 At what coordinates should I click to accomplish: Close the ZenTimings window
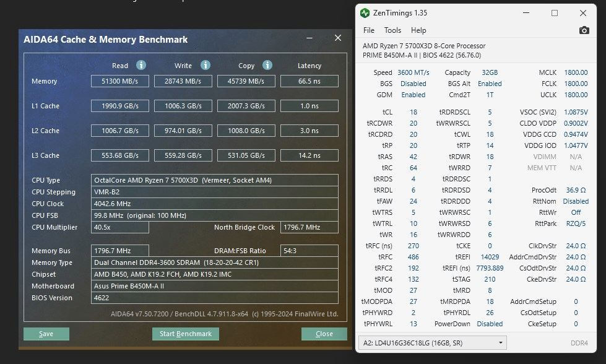pos(583,13)
